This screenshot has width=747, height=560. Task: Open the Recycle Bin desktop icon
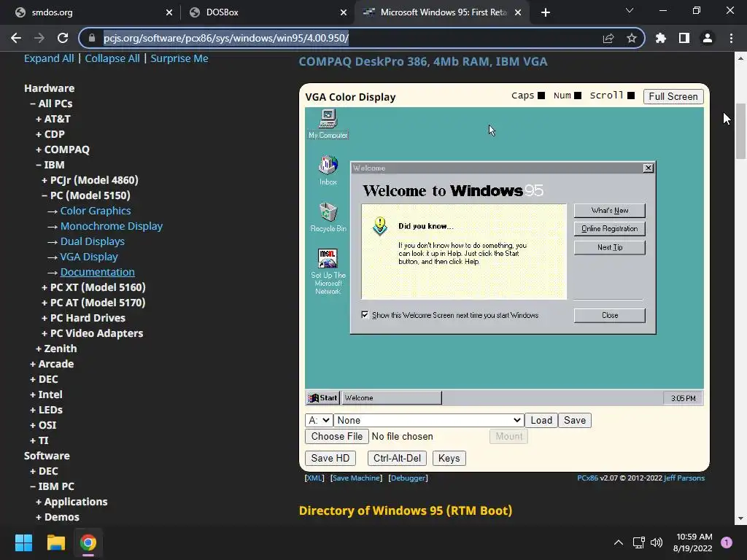328,217
